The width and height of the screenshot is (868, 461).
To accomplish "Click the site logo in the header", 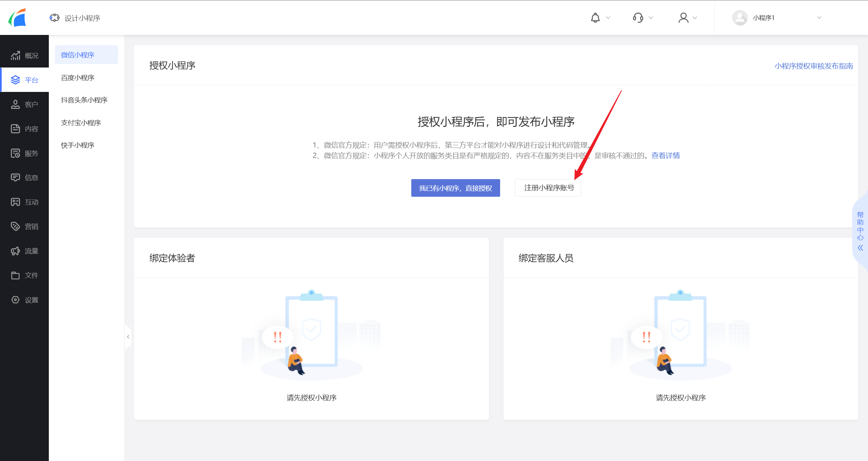I will click(17, 18).
